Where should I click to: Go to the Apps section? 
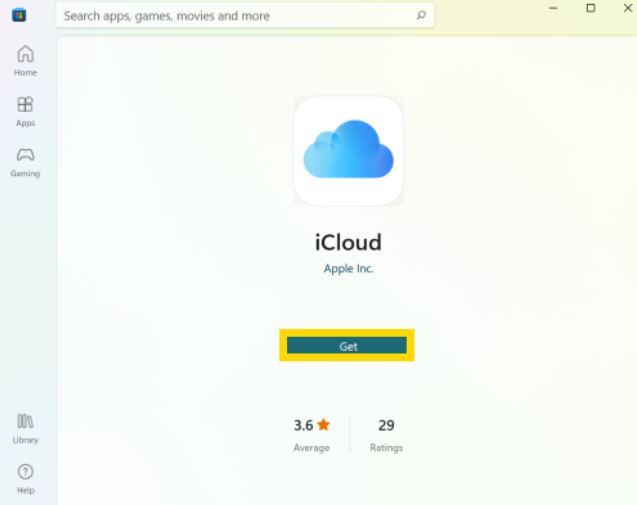point(25,111)
